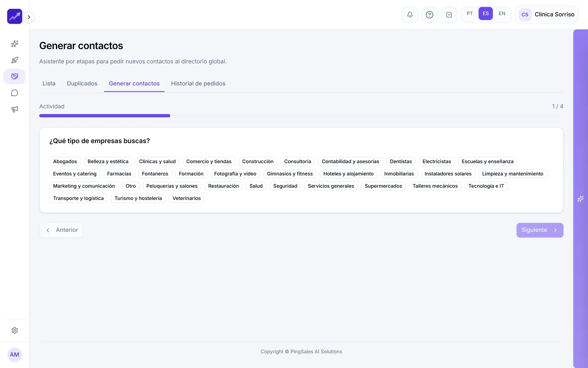The width and height of the screenshot is (588, 368).
Task: Click the PingSales logo icon
Action: [15, 17]
